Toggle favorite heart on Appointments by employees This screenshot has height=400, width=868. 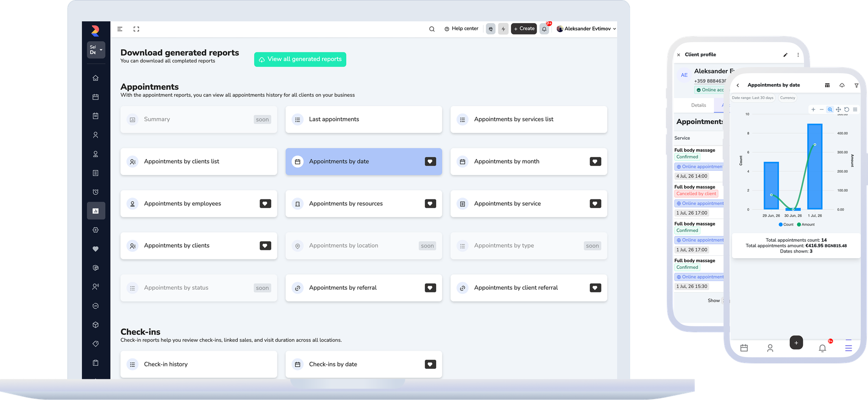[265, 204]
